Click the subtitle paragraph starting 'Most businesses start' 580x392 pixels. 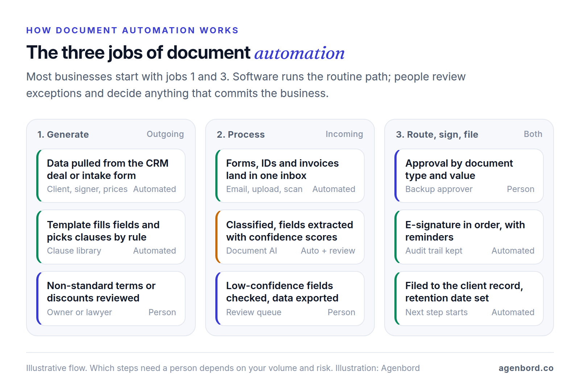point(246,85)
